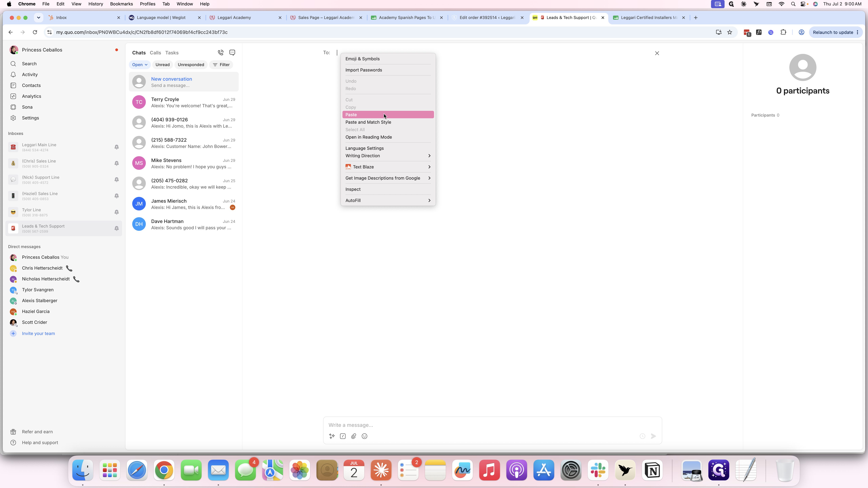Click Invite your team link

38,333
